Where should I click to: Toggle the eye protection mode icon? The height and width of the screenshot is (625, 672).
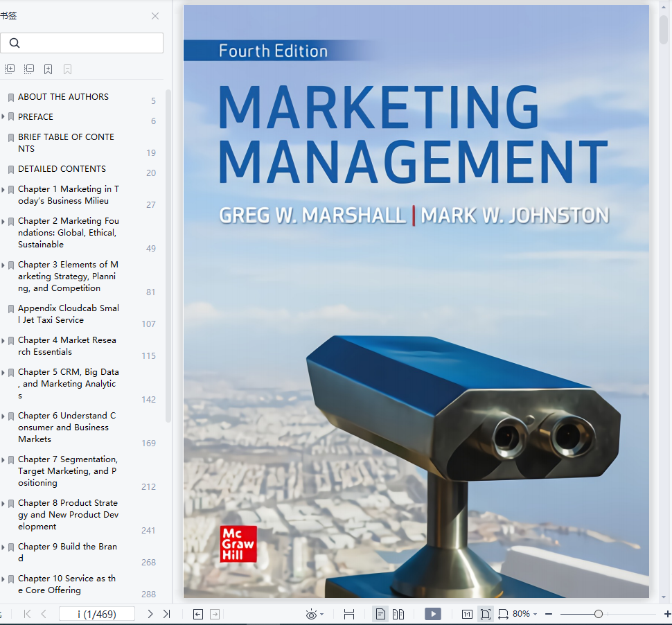click(x=311, y=615)
